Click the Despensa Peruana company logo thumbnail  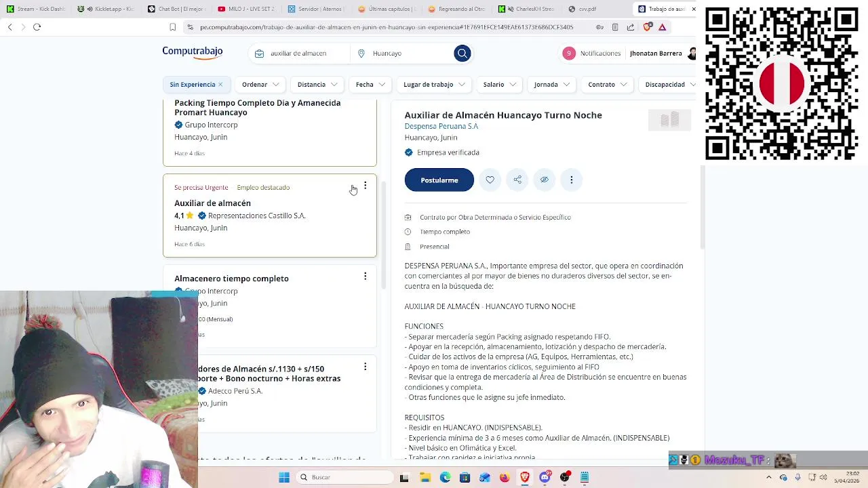coord(669,120)
